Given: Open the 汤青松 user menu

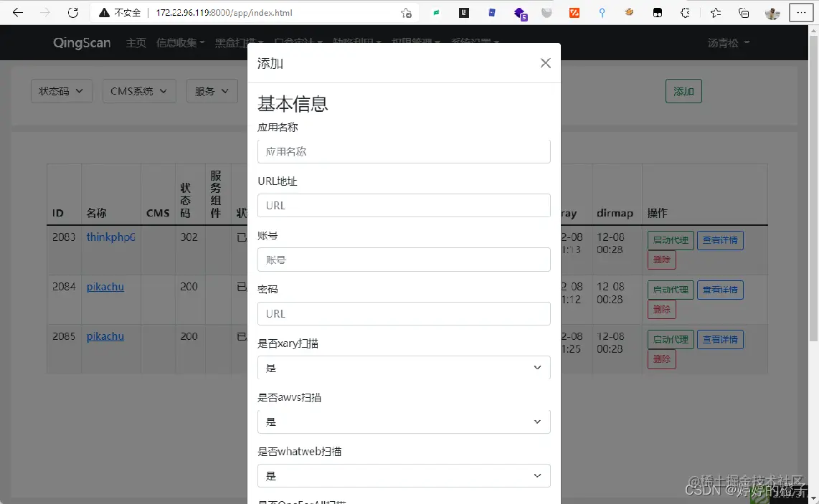Looking at the screenshot, I should 723,43.
